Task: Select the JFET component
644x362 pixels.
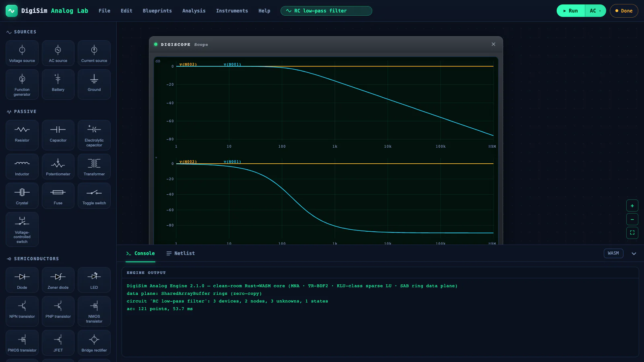Action: [58, 343]
